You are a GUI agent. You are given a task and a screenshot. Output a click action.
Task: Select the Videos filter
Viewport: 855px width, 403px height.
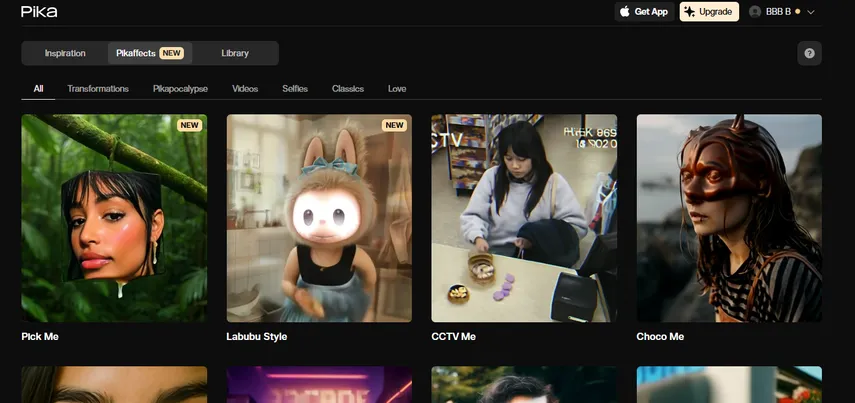tap(245, 89)
